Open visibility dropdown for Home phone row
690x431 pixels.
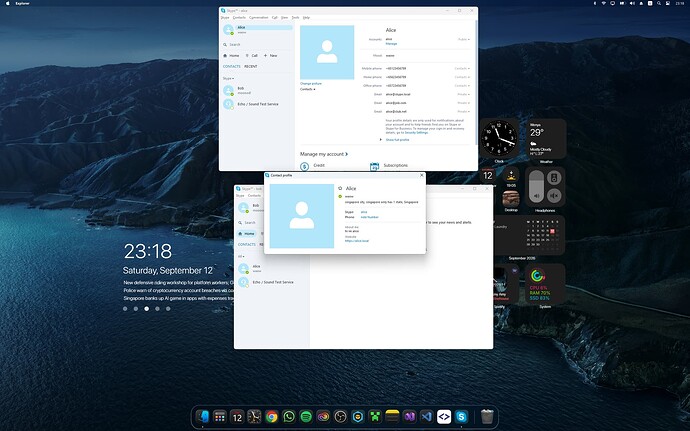462,77
